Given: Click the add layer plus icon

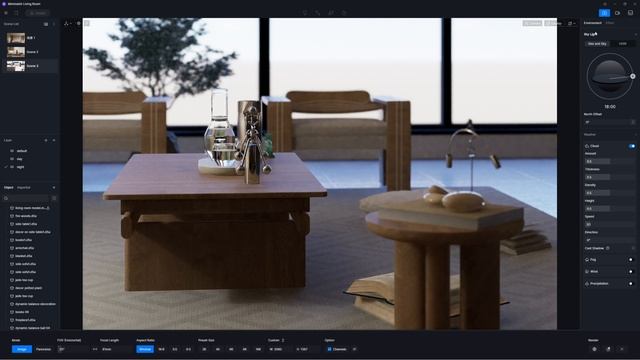Looking at the screenshot, I should coord(46,140).
